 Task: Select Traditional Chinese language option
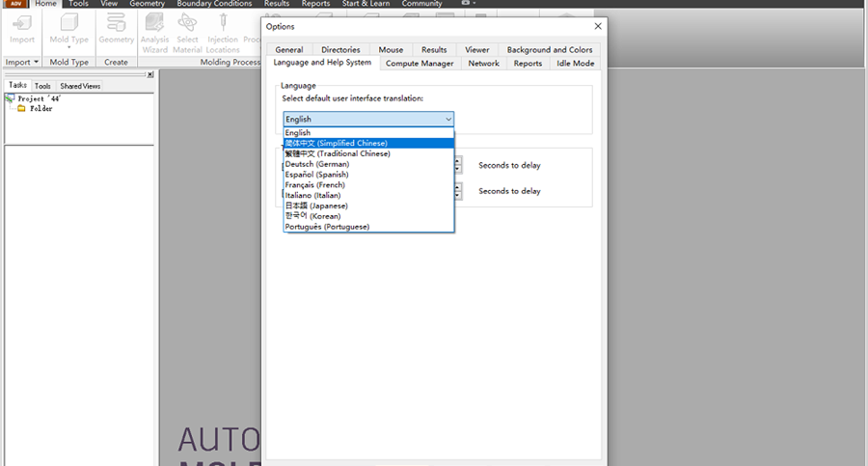[x=368, y=153]
